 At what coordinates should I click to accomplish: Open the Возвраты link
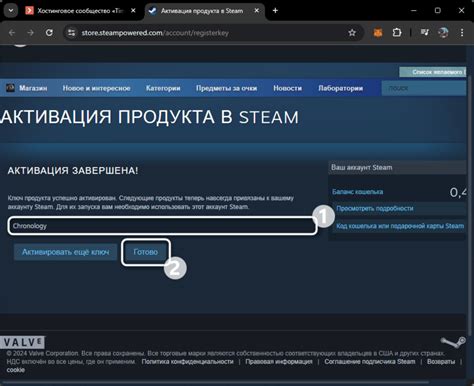[441, 362]
